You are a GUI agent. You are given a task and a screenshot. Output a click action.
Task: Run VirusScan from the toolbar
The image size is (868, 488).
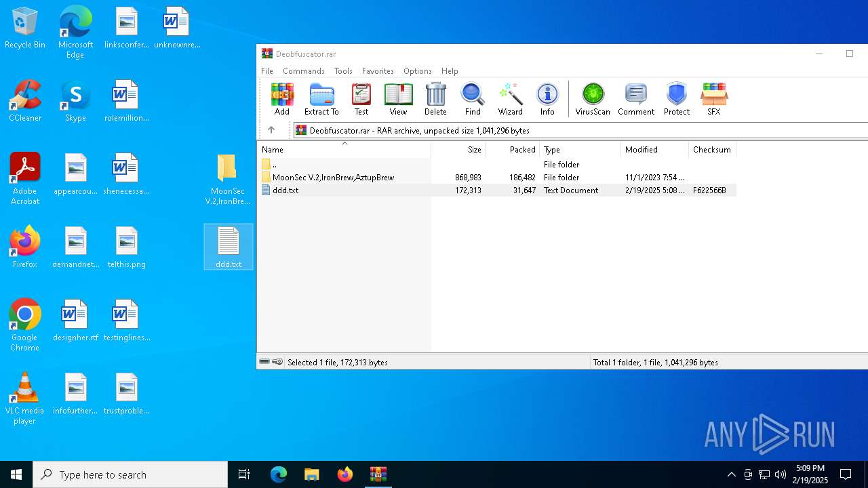click(593, 99)
